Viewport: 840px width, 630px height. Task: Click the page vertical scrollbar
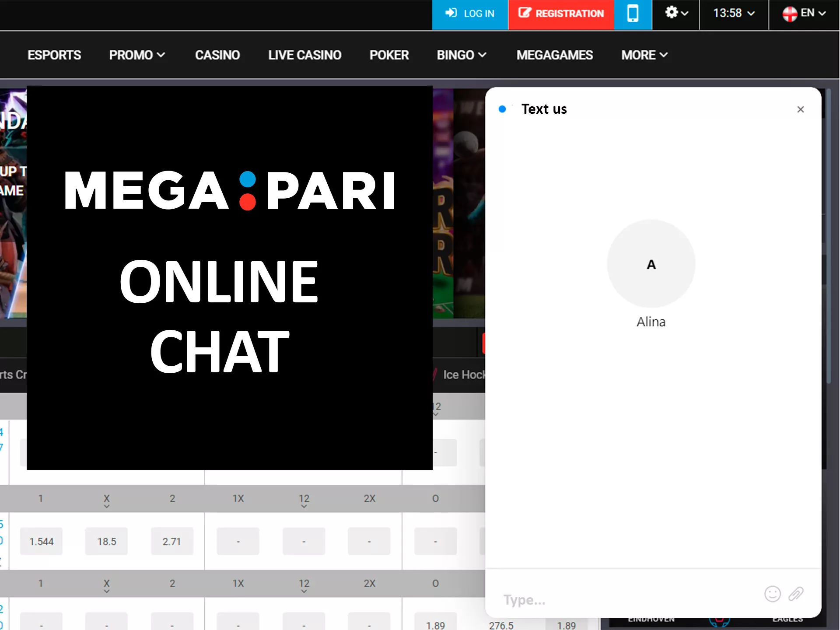(828, 236)
